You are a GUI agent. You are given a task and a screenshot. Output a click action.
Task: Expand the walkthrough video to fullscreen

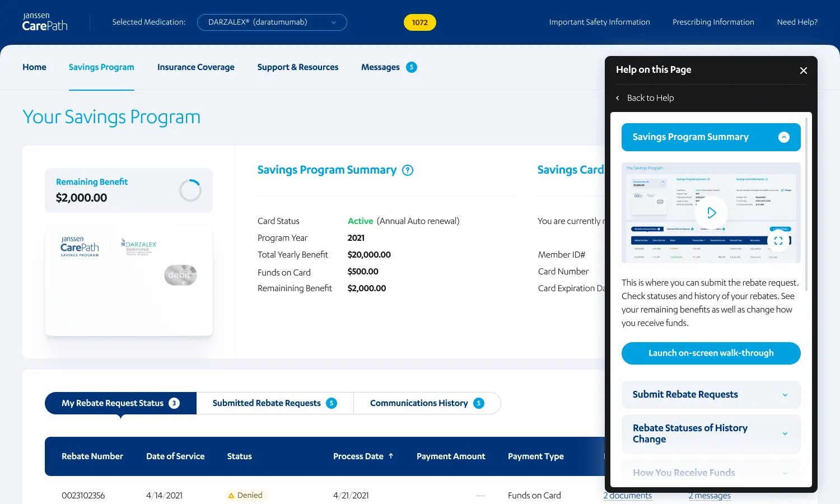click(778, 240)
